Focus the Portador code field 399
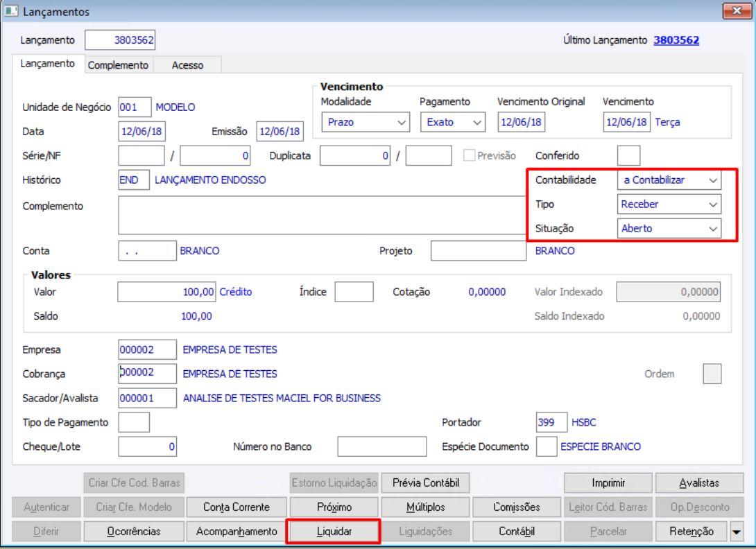 coord(551,422)
